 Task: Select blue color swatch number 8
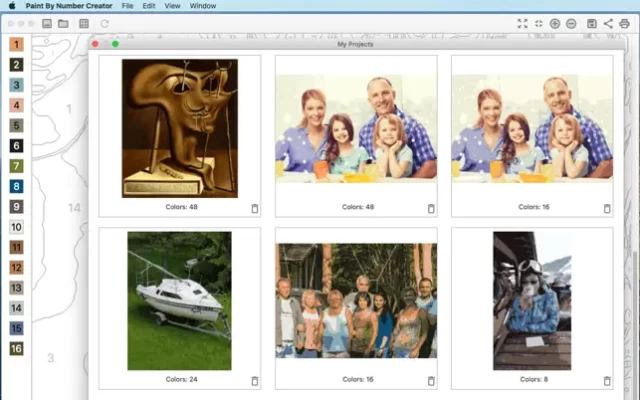click(16, 186)
